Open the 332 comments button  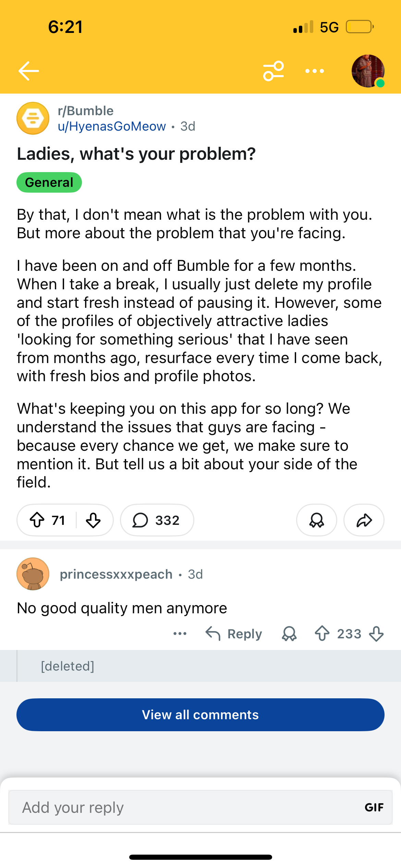157,520
